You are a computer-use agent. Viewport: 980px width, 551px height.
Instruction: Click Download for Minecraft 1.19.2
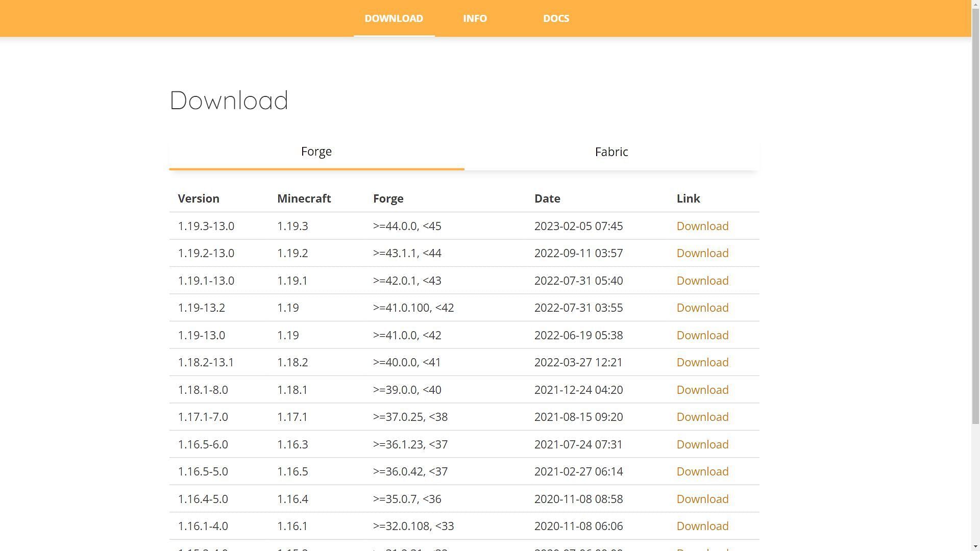[702, 253]
